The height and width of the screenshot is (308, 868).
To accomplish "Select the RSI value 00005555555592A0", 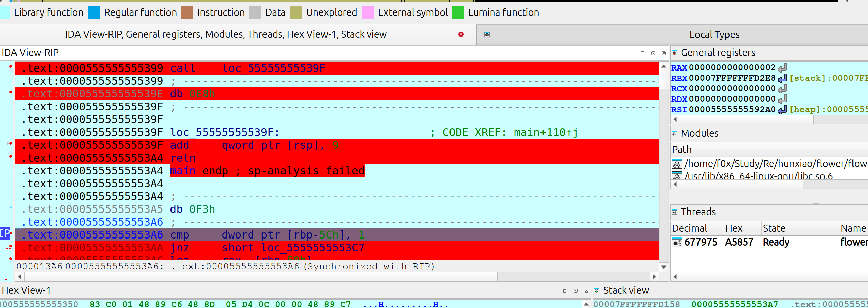I will coord(732,109).
